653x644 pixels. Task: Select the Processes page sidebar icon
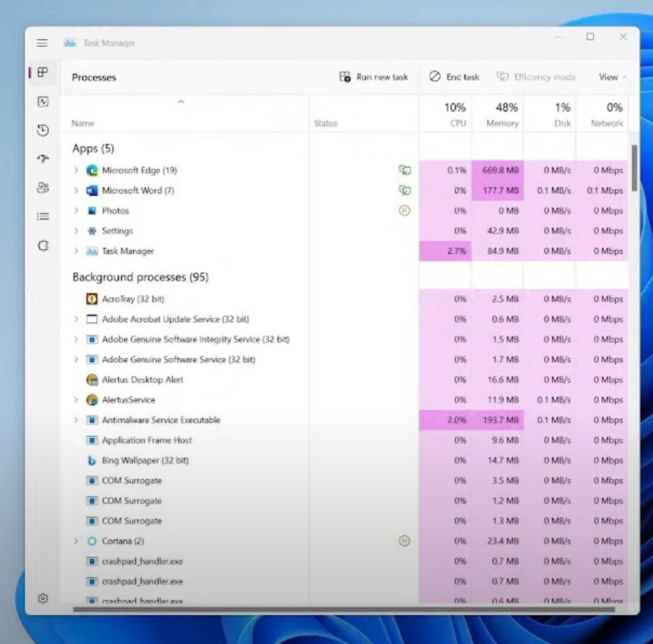[x=43, y=73]
